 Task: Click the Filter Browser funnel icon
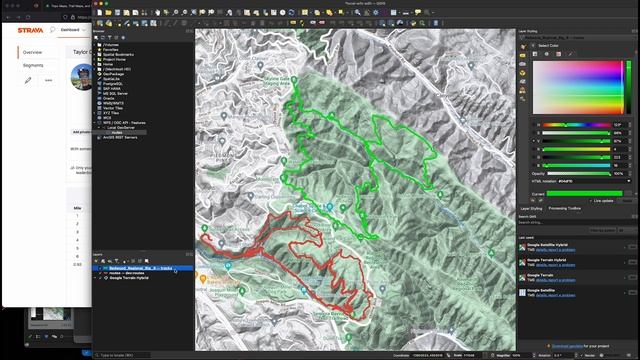coord(109,38)
